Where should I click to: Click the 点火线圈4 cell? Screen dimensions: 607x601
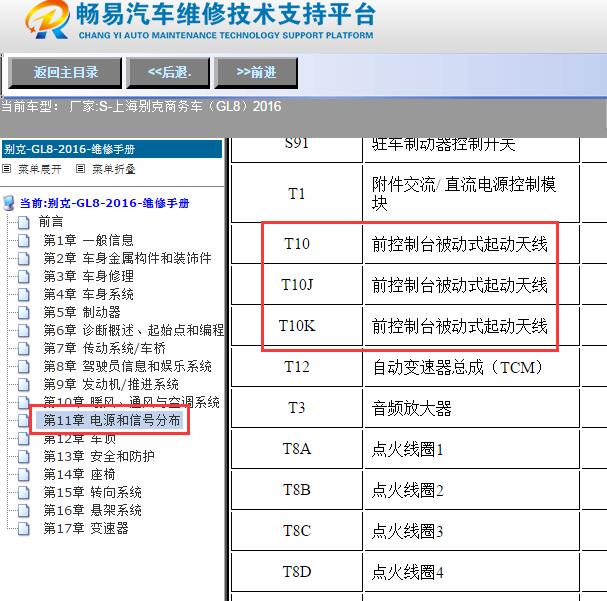coord(472,572)
